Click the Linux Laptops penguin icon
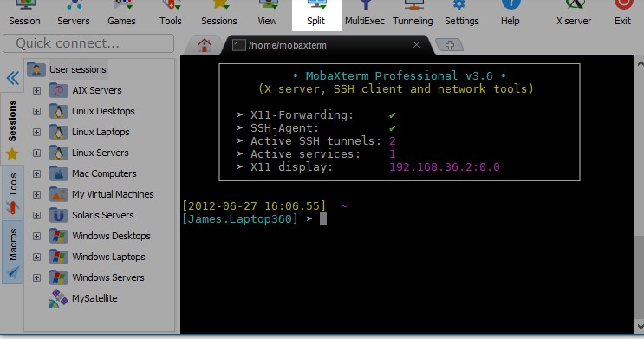This screenshot has height=339, width=644. 59,133
